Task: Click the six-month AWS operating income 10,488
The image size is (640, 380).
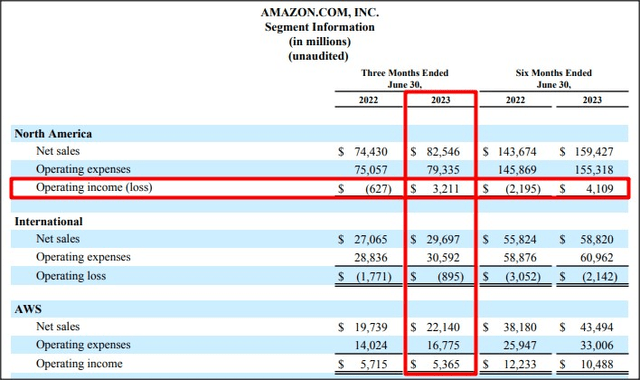Action: coord(596,364)
